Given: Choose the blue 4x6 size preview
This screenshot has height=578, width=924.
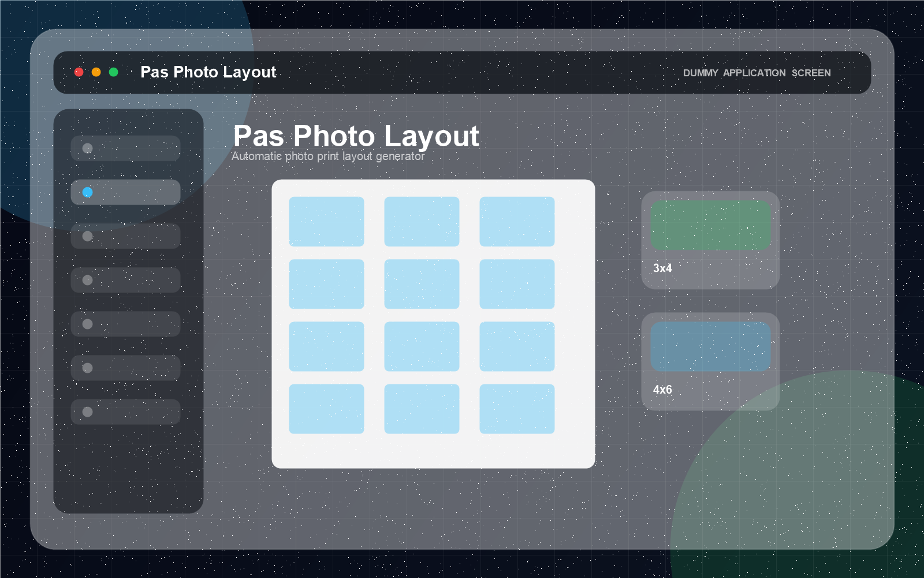Looking at the screenshot, I should pyautogui.click(x=710, y=346).
